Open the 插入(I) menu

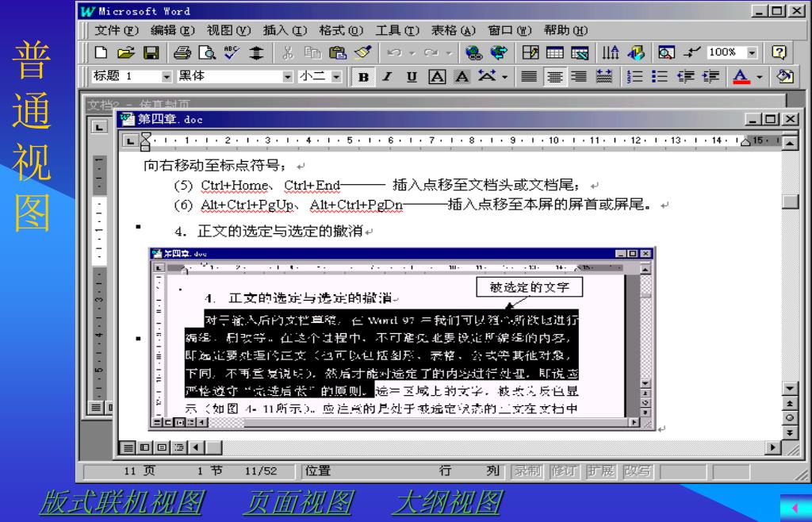tap(285, 31)
